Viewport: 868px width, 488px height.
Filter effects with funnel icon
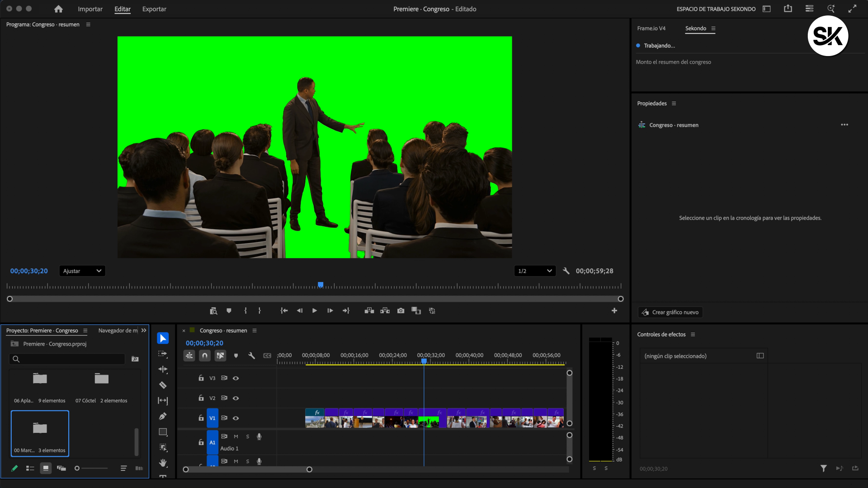tap(824, 469)
